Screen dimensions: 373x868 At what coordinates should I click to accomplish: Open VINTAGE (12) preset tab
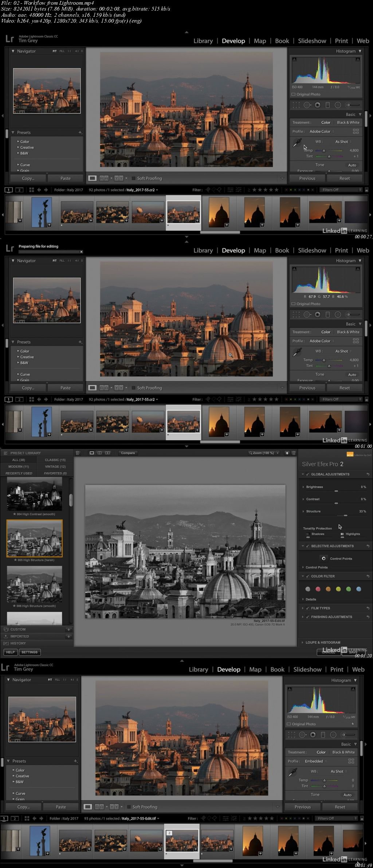(x=55, y=466)
